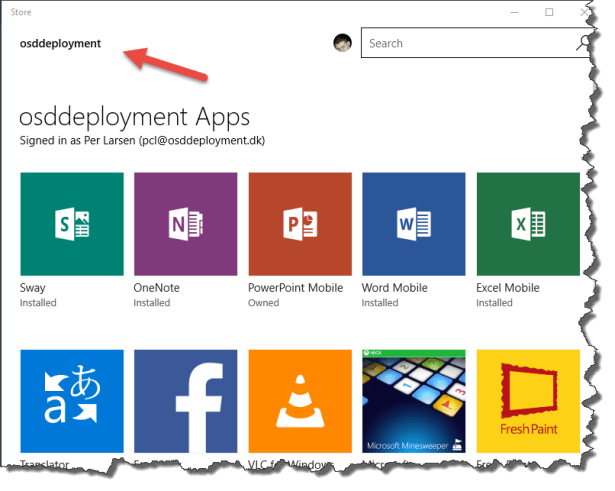This screenshot has height=491, width=615.
Task: Click the Signed in as Per Larsen text
Action: pos(142,140)
